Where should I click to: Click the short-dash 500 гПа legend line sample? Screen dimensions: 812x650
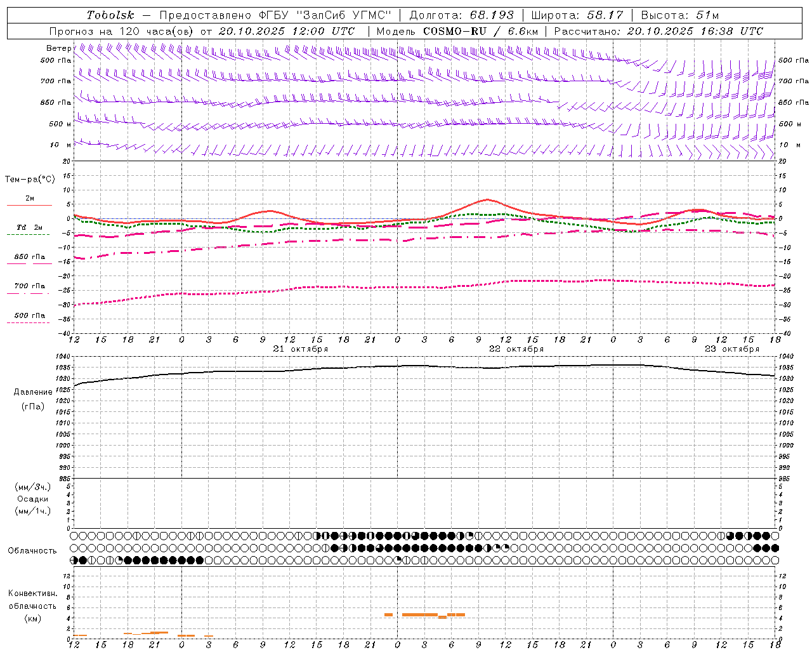pyautogui.click(x=29, y=322)
